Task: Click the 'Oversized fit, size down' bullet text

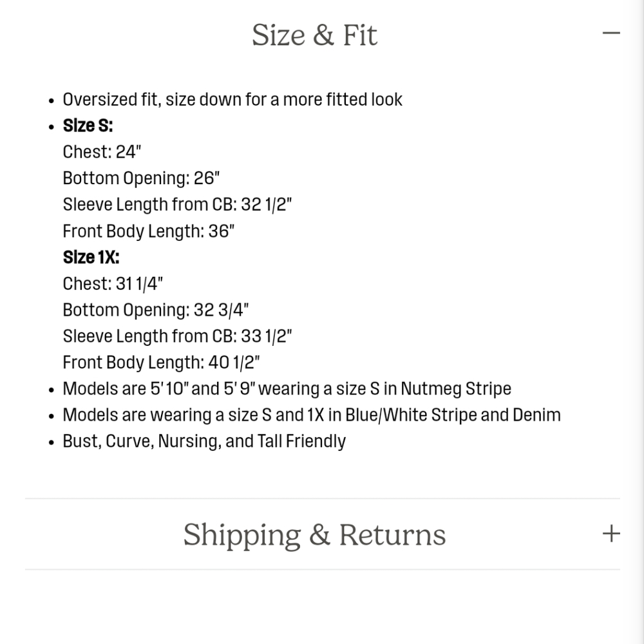Action: click(232, 100)
